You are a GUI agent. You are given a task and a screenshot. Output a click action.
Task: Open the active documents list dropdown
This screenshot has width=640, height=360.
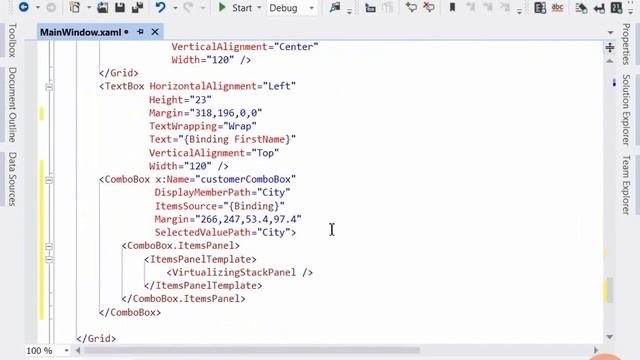(610, 32)
